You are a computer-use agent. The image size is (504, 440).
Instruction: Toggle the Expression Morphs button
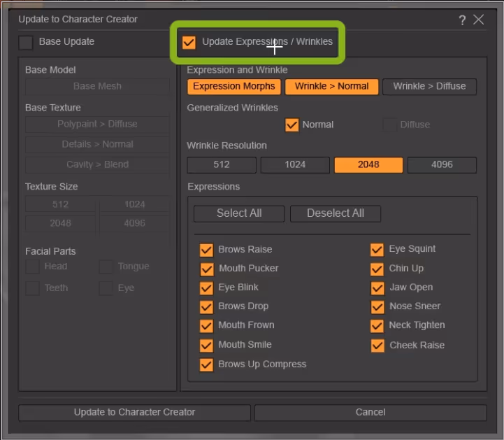234,87
